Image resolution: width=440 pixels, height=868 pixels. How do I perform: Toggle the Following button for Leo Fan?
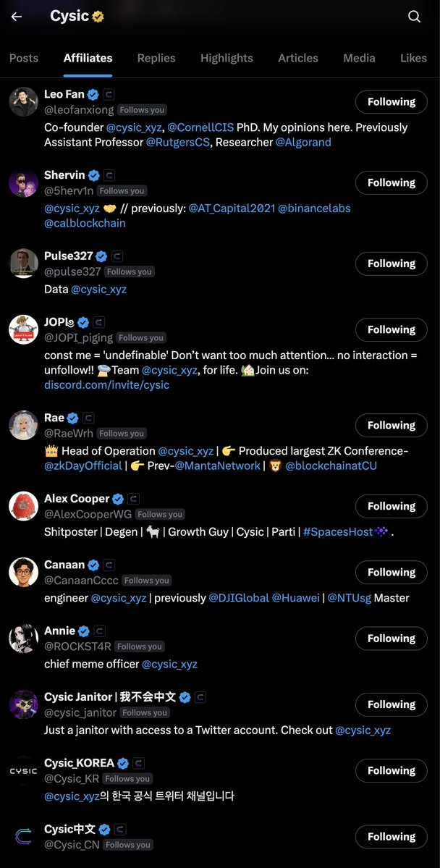coord(391,102)
